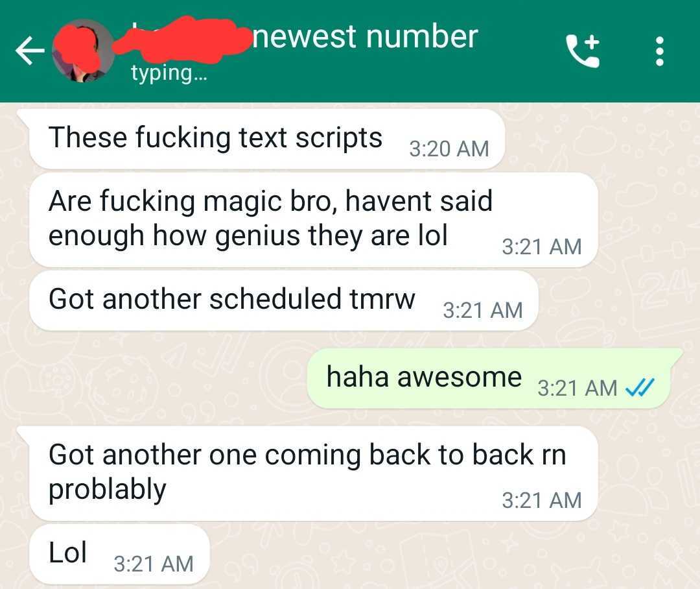Open contact info via "newest number" title

point(365,36)
